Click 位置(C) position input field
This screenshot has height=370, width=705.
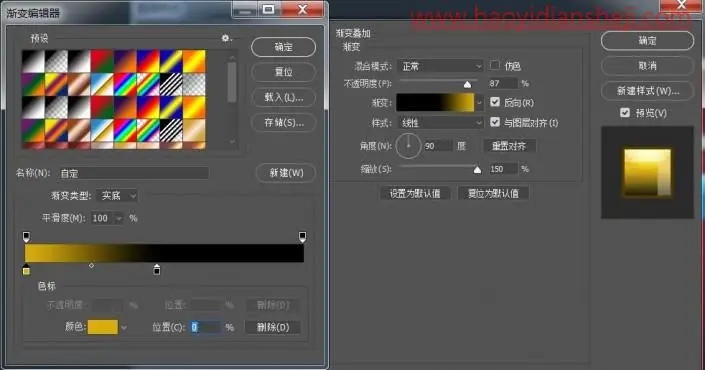pyautogui.click(x=205, y=327)
